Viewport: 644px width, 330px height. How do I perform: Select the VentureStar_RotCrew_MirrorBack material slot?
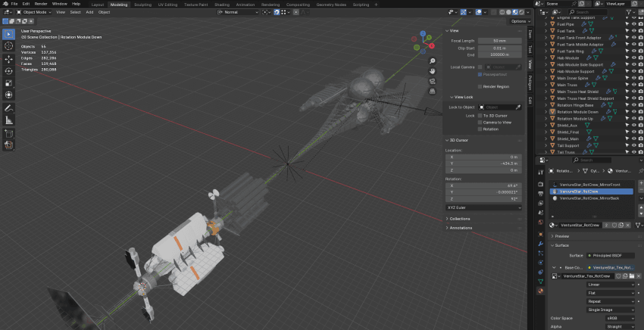592,198
